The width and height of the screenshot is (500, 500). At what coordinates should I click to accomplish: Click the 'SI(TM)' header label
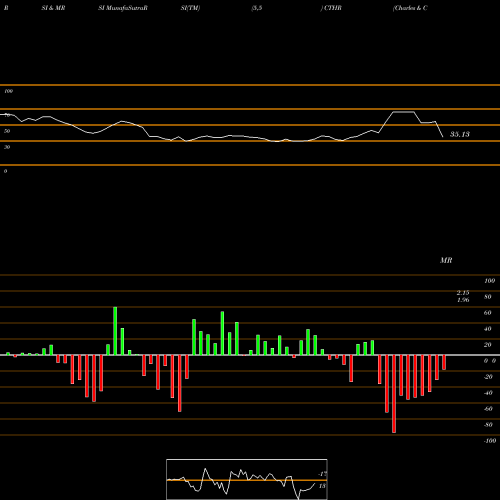190,8
